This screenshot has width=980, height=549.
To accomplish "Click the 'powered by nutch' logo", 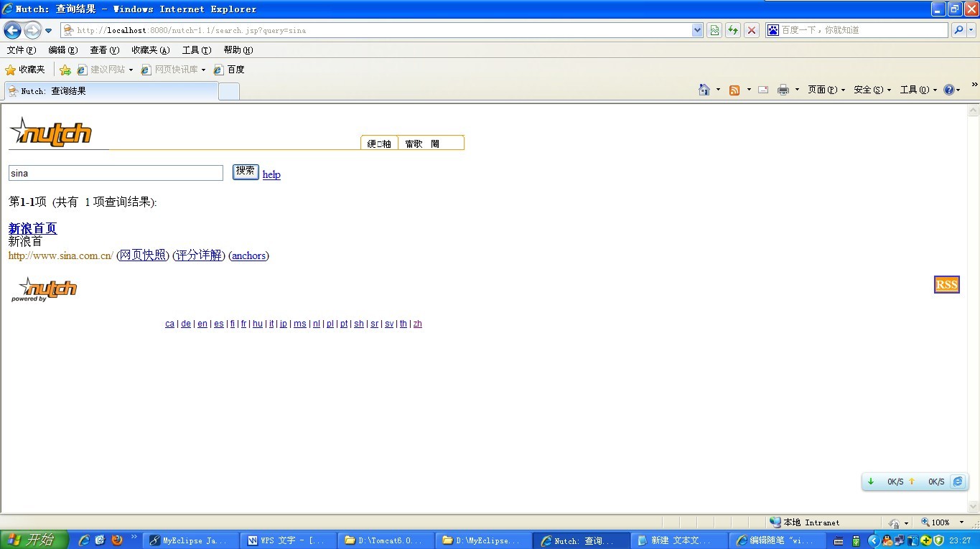I will [44, 289].
